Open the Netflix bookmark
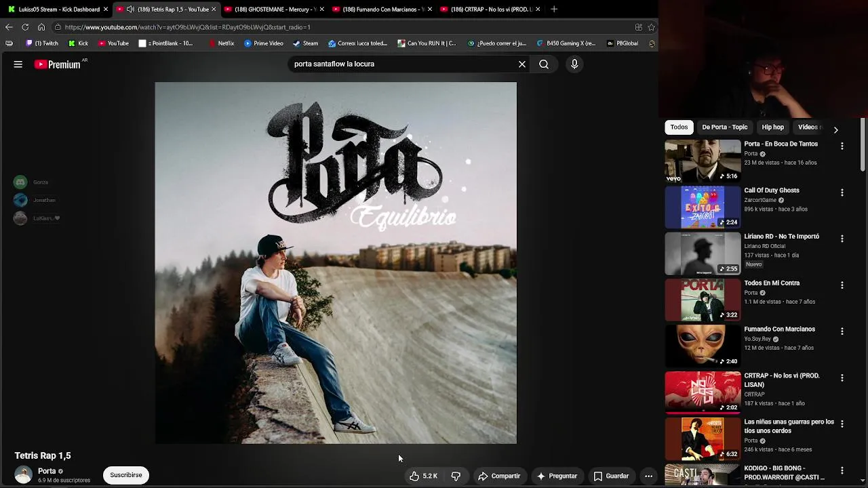 [x=222, y=43]
